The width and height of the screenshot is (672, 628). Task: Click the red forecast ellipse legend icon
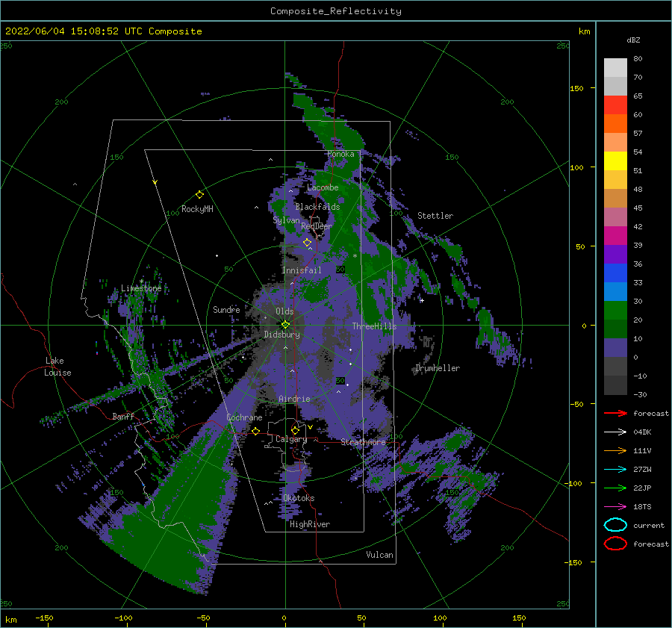point(615,544)
